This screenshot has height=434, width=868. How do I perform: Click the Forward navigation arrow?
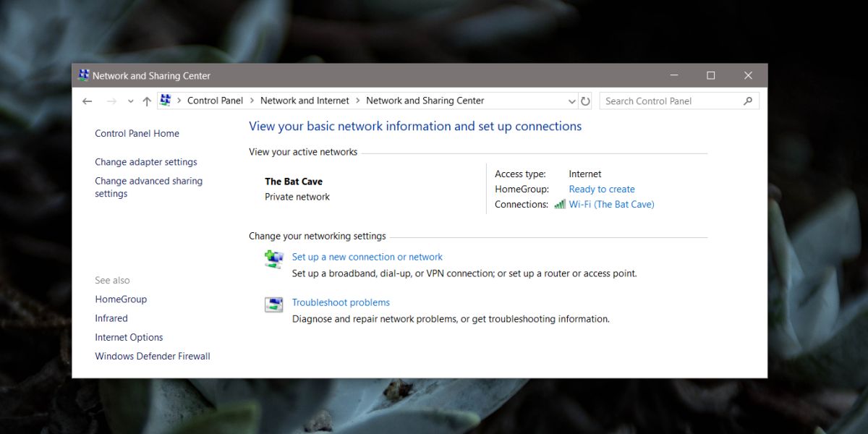click(111, 101)
